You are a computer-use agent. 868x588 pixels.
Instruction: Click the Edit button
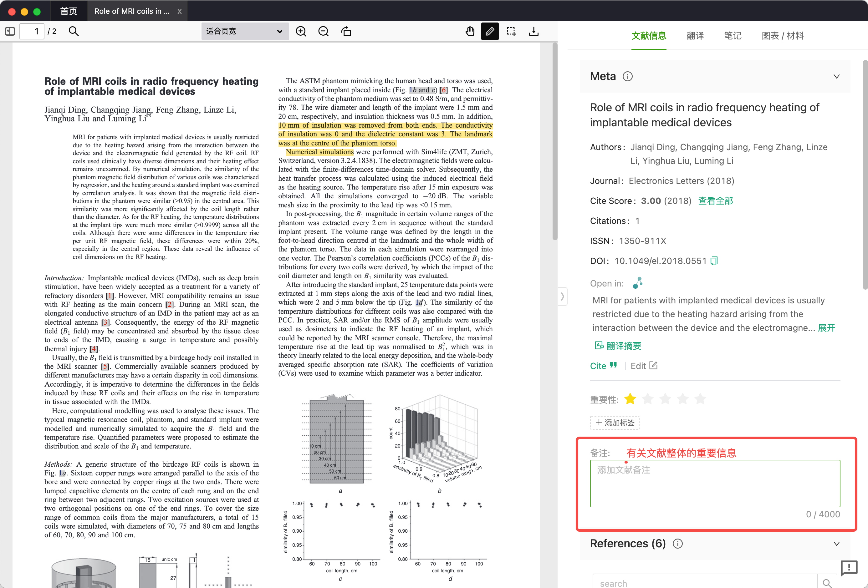pyautogui.click(x=644, y=366)
